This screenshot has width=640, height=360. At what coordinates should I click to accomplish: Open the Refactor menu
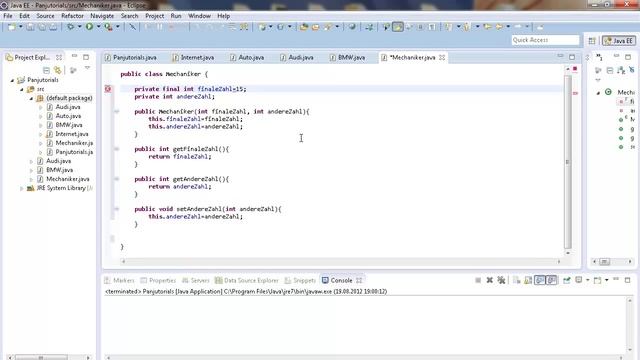(x=72, y=16)
